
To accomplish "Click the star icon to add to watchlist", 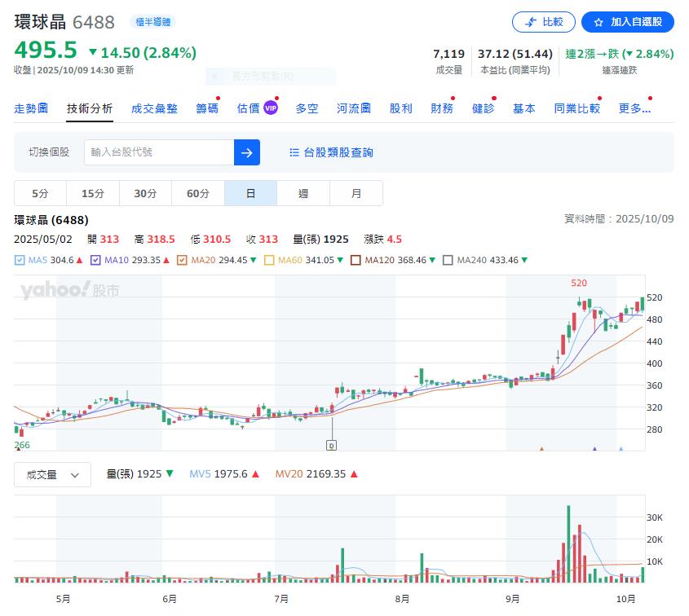I will click(598, 22).
